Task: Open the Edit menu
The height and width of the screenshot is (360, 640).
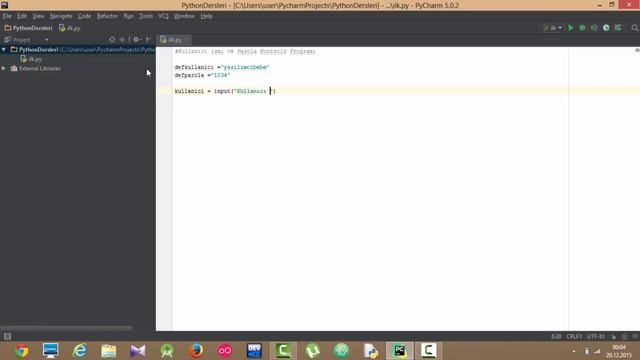Action: (x=22, y=16)
